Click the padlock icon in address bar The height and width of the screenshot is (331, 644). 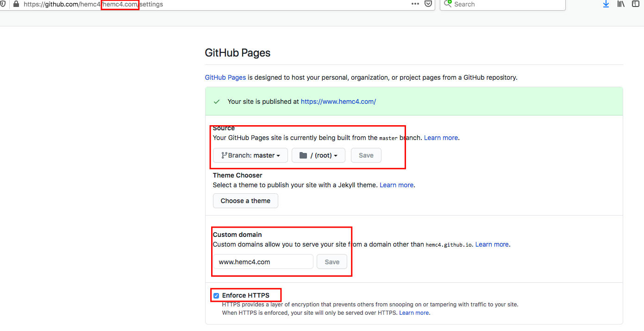pyautogui.click(x=16, y=4)
